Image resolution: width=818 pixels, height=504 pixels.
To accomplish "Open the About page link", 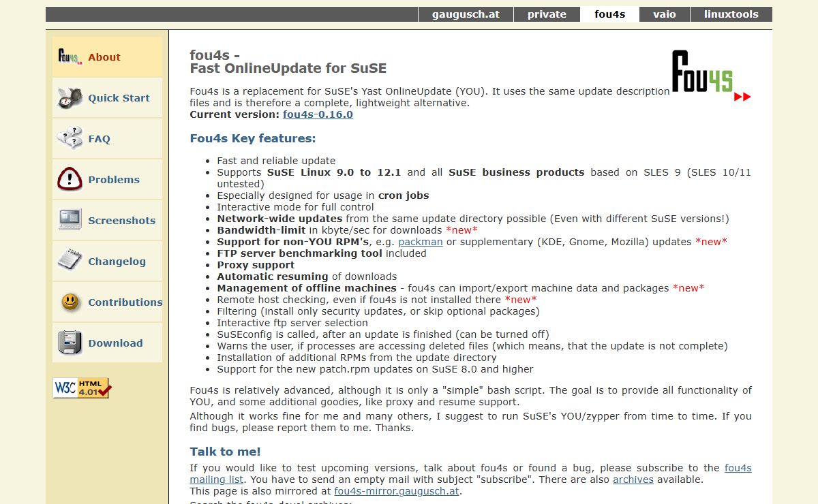I will (104, 57).
